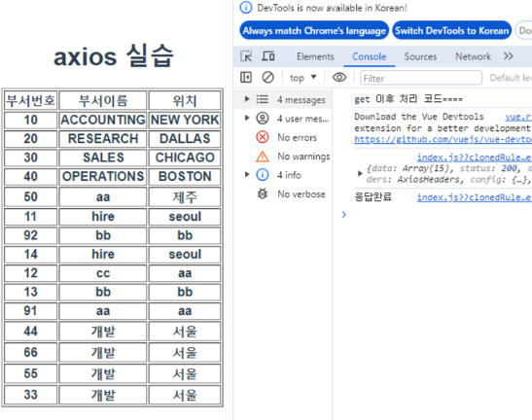Click the user messages person icon
Image resolution: width=532 pixels, height=420 pixels.
click(x=263, y=118)
